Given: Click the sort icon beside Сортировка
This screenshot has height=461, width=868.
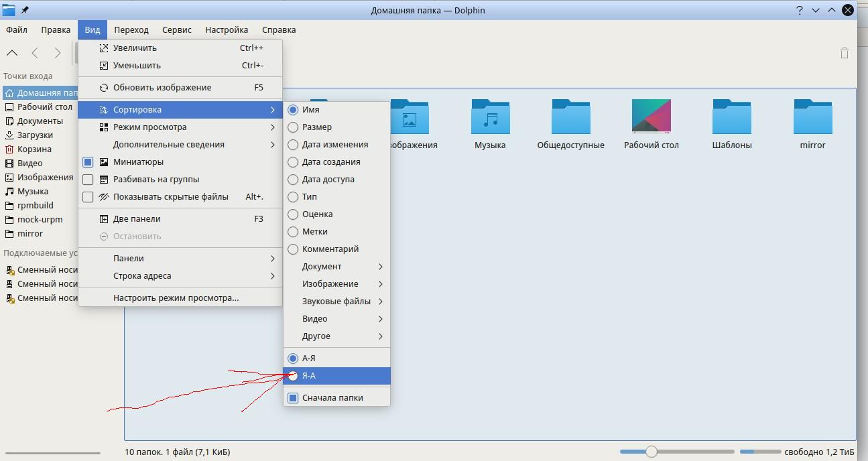Looking at the screenshot, I should 103,110.
